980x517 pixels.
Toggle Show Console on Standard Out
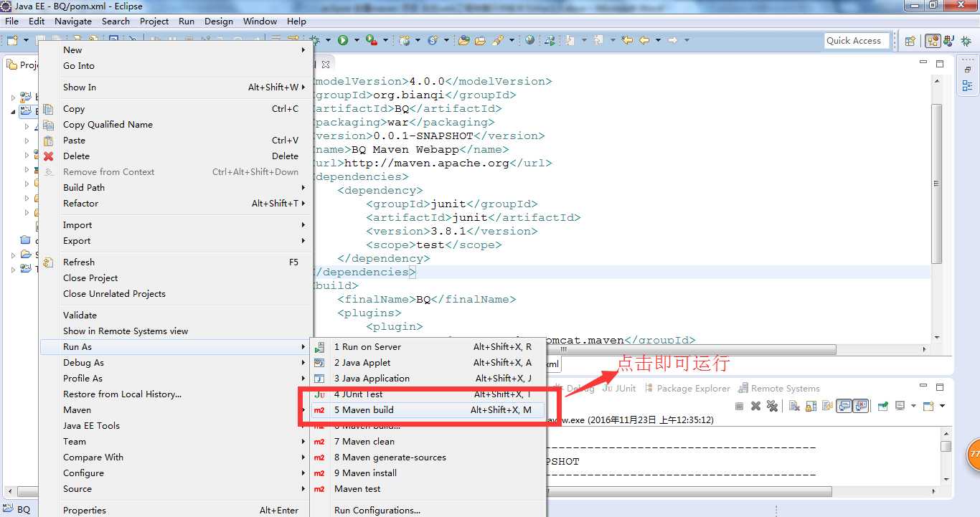(x=844, y=406)
